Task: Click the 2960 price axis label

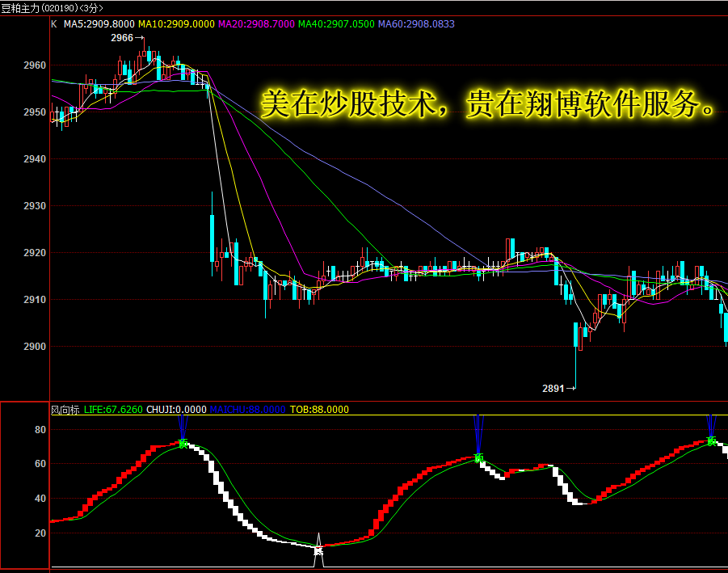Action: [35, 65]
